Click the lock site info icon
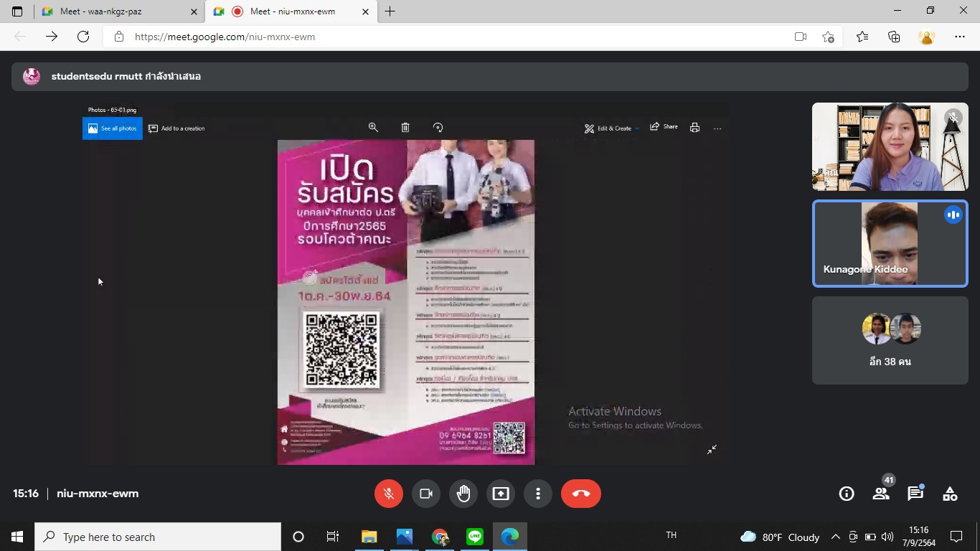Screen dimensions: 980x551 click(x=119, y=37)
